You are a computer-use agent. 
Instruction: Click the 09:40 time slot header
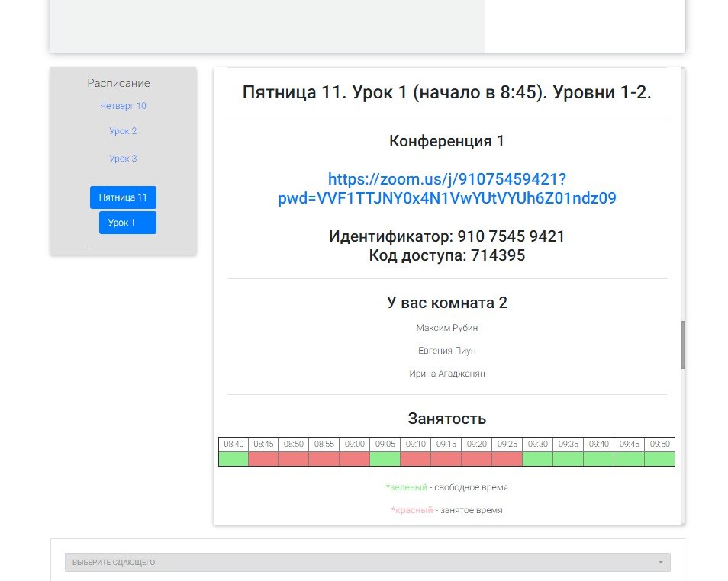(599, 444)
